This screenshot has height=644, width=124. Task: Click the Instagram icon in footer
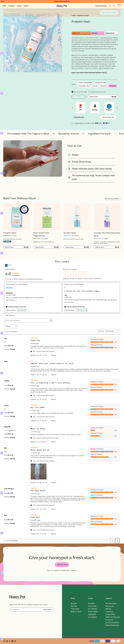(x=4, y=641)
